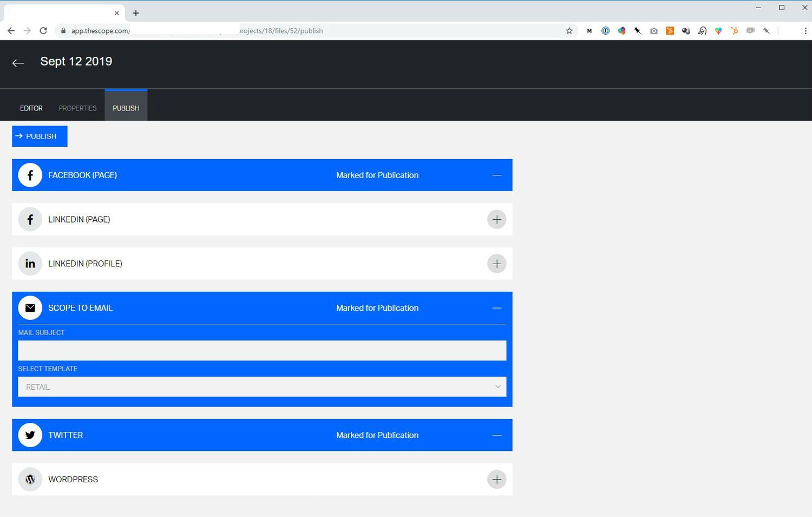Open the 1Password browser extension
Screen dimensions: 812x517
pyautogui.click(x=605, y=31)
